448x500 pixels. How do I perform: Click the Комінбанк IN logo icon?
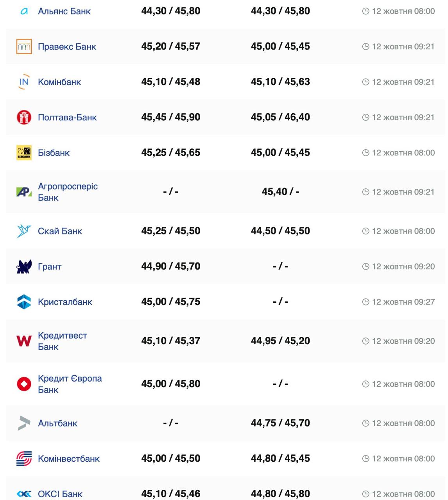click(x=24, y=82)
